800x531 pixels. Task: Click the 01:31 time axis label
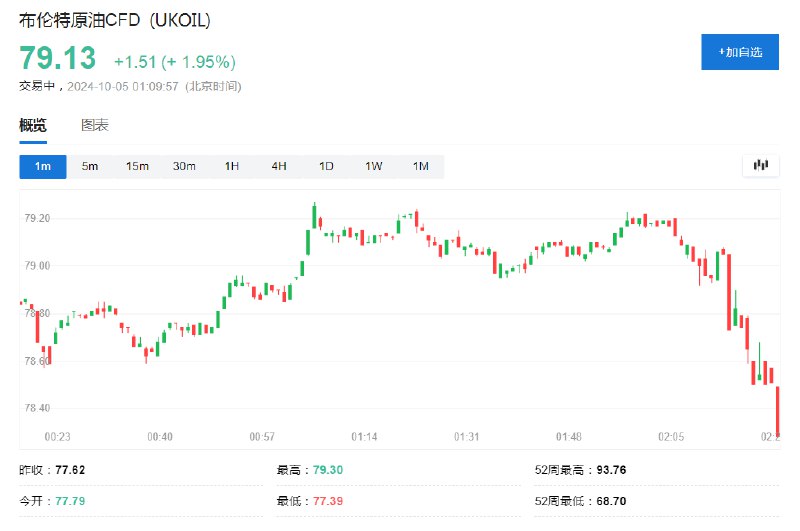pos(466,437)
